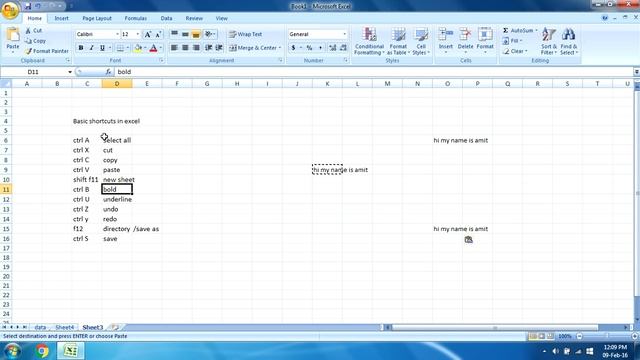Open the Cell Styles gallery
The image size is (640, 360).
click(421, 41)
